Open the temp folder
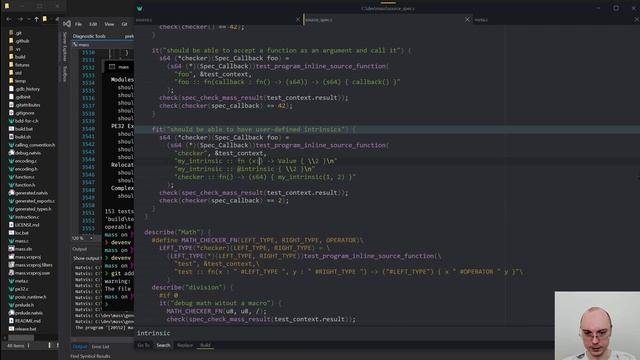 click(17, 81)
